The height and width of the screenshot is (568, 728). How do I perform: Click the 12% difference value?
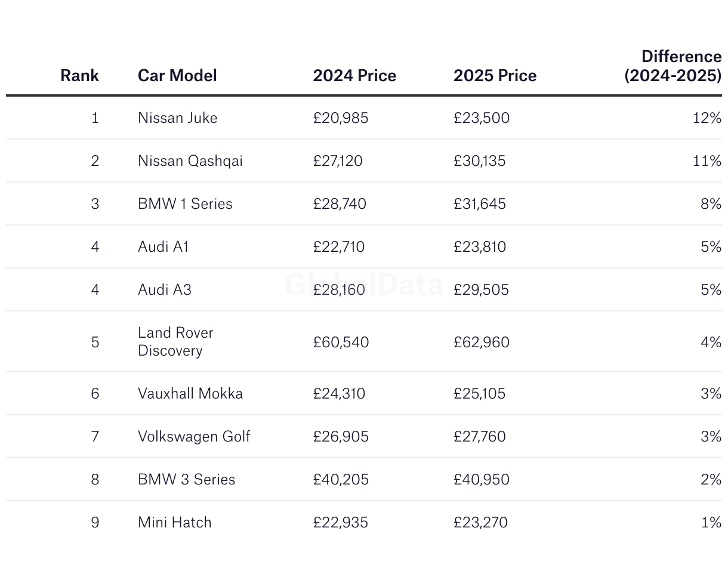tap(707, 118)
